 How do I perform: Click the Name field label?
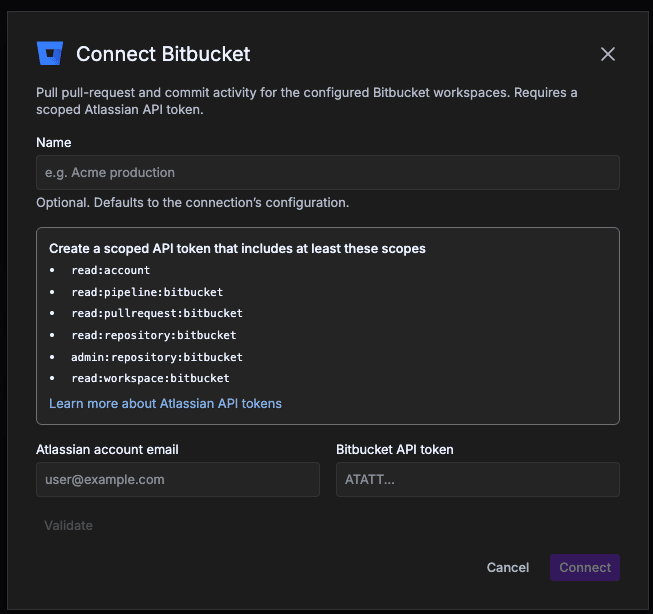pos(54,142)
